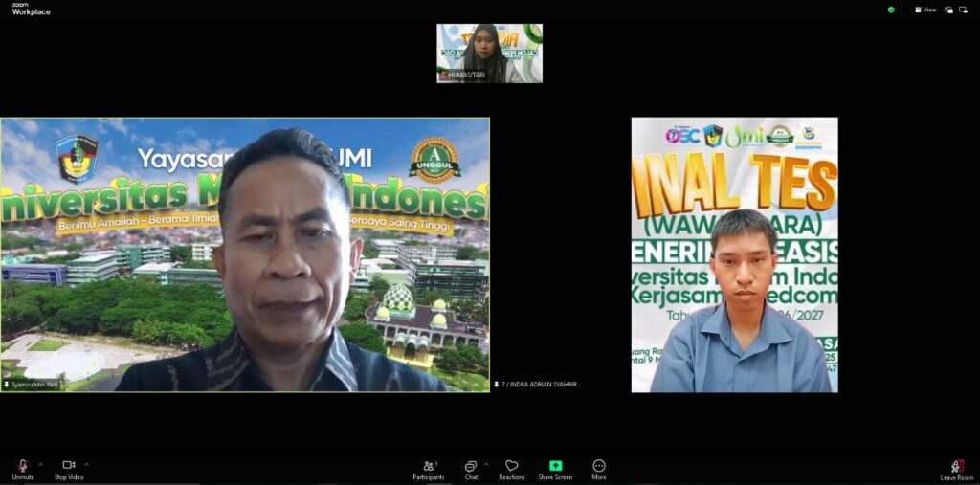Click the green encryption shield icon
The image size is (980, 485).
(891, 10)
